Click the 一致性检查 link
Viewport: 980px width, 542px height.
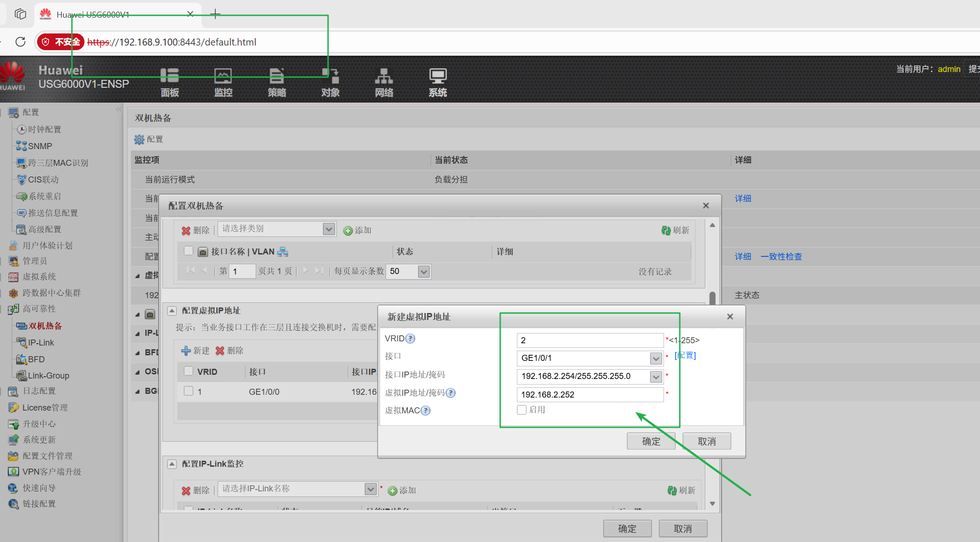coord(781,256)
